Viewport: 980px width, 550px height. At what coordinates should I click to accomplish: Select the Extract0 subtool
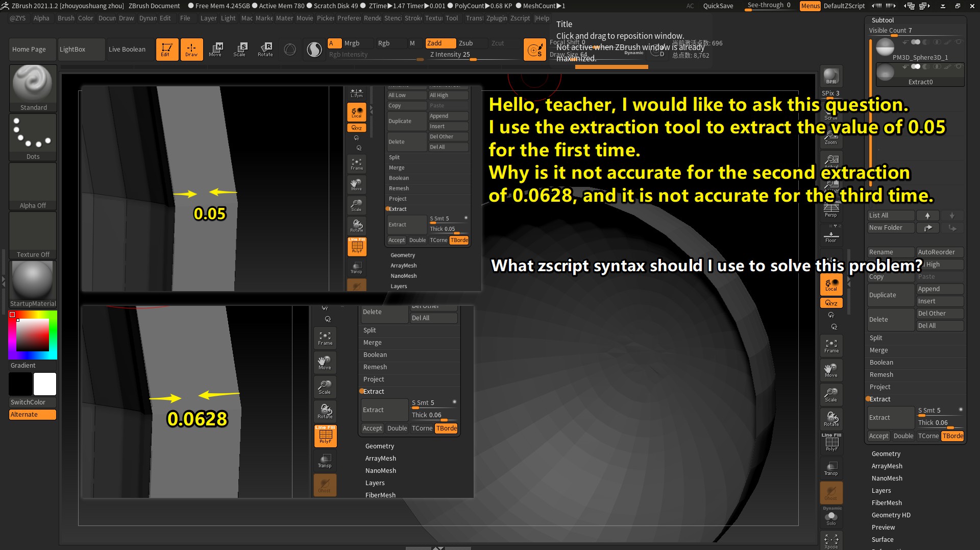click(x=920, y=75)
